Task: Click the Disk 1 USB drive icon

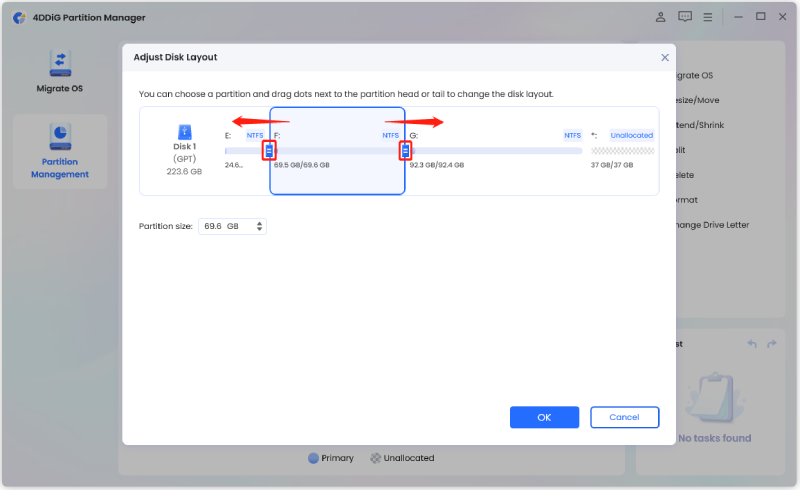Action: 184,132
